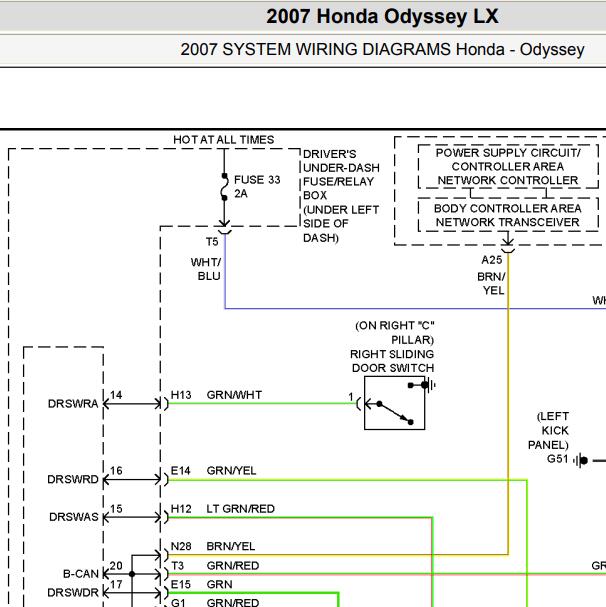Select the "DRIVER'S UNDER-DASH FUSE/RELAY BOX" label
This screenshot has width=606, height=607.
[341, 175]
